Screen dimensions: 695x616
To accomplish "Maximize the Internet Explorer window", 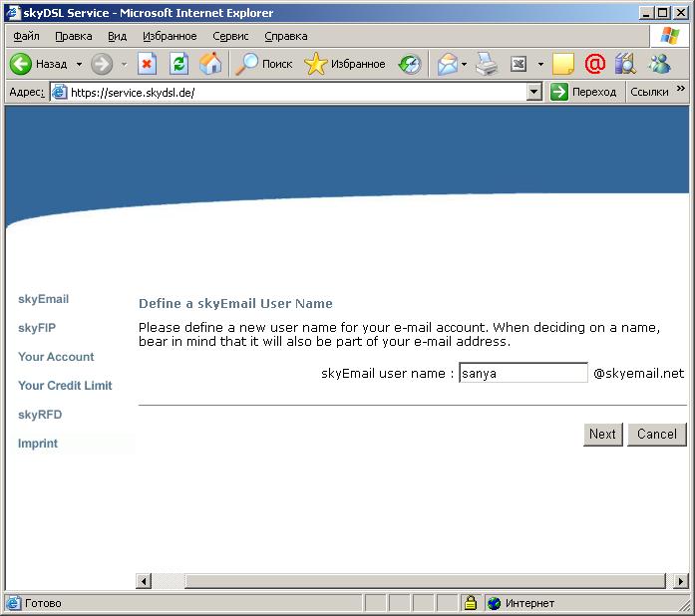I will coord(663,12).
